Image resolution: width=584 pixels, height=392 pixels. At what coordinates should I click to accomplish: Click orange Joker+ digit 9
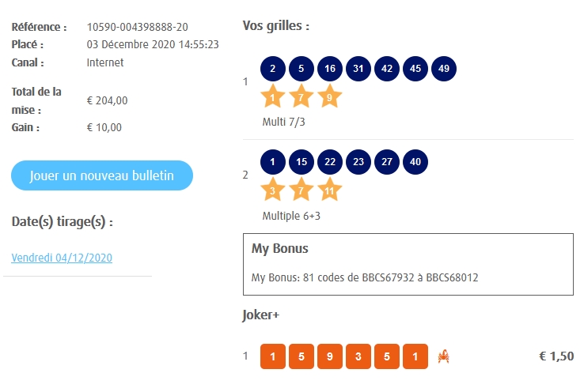(330, 356)
